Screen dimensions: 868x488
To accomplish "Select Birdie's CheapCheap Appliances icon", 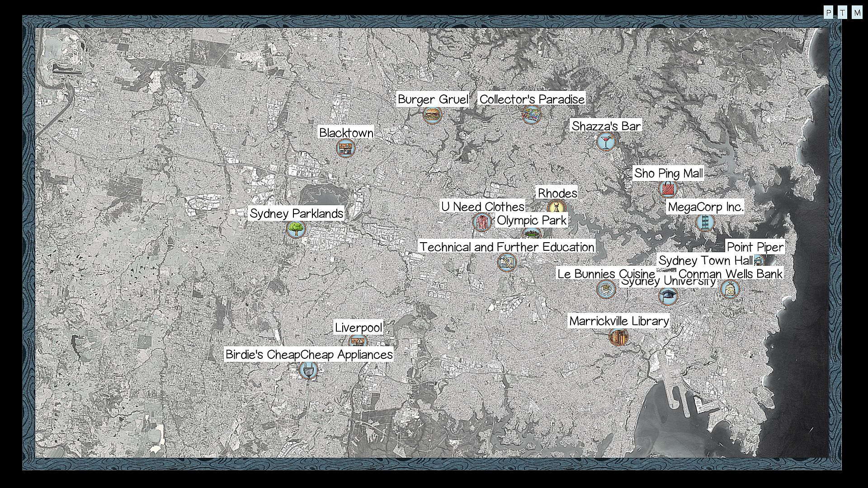I will pyautogui.click(x=308, y=371).
